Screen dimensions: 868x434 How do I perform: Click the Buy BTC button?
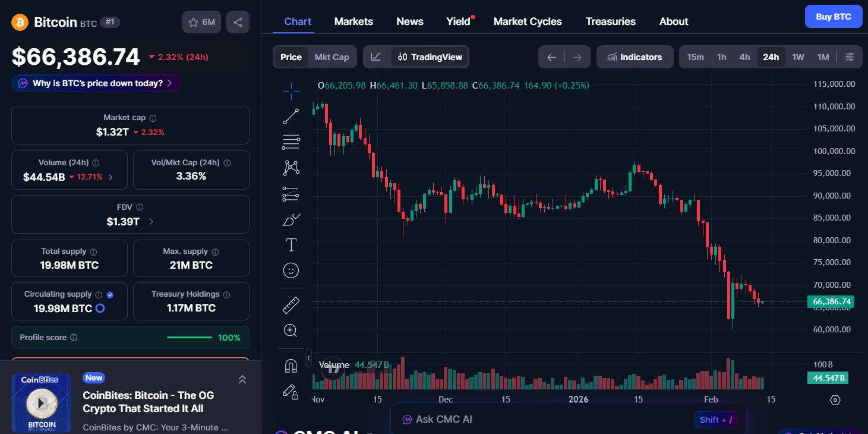(833, 16)
